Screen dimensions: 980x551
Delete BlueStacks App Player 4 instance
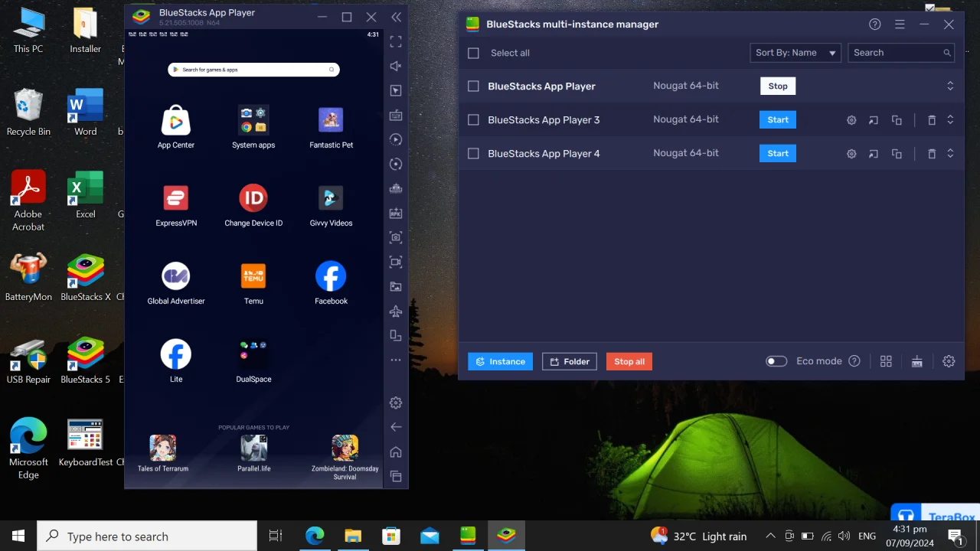(932, 154)
